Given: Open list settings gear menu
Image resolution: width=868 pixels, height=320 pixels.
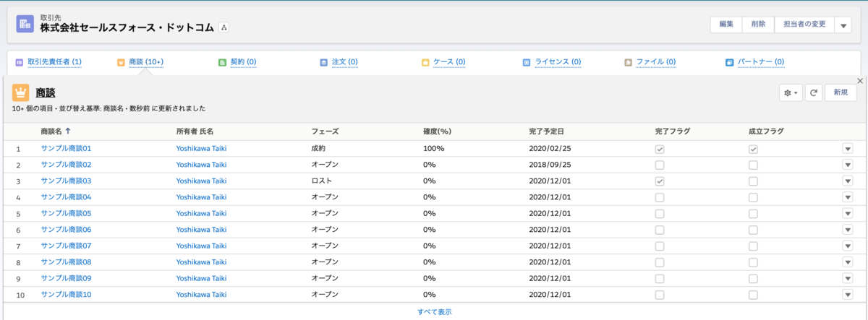Looking at the screenshot, I should 791,92.
